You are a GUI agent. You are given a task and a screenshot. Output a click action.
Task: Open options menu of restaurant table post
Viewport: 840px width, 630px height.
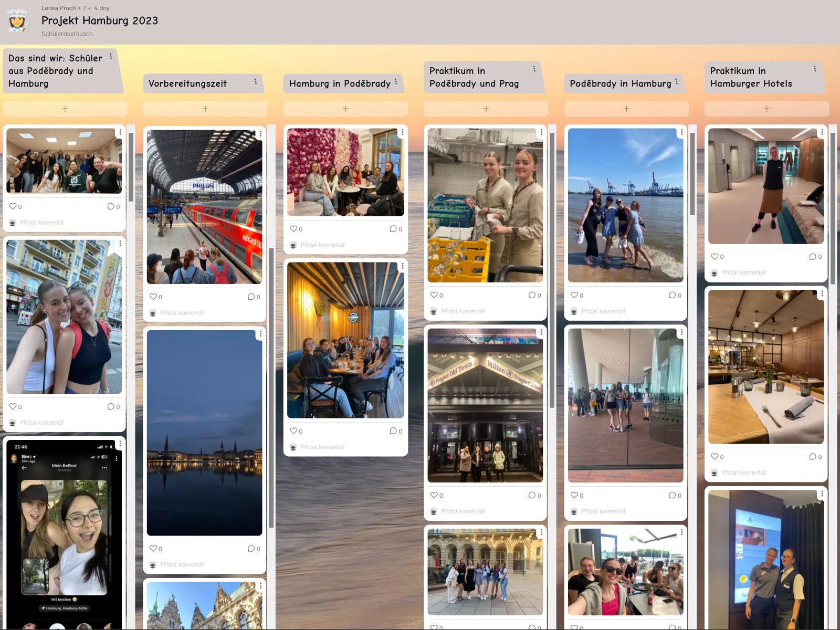pyautogui.click(x=822, y=295)
